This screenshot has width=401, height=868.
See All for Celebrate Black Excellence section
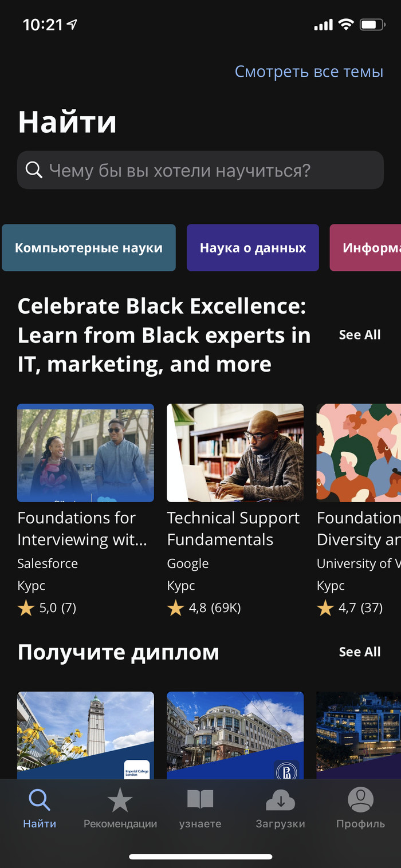coord(360,335)
